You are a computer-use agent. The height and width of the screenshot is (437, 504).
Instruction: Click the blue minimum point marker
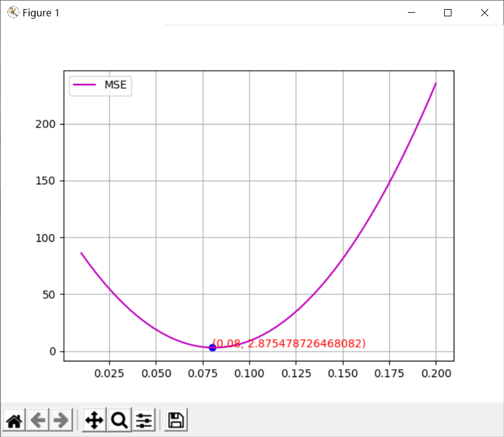[x=212, y=348]
